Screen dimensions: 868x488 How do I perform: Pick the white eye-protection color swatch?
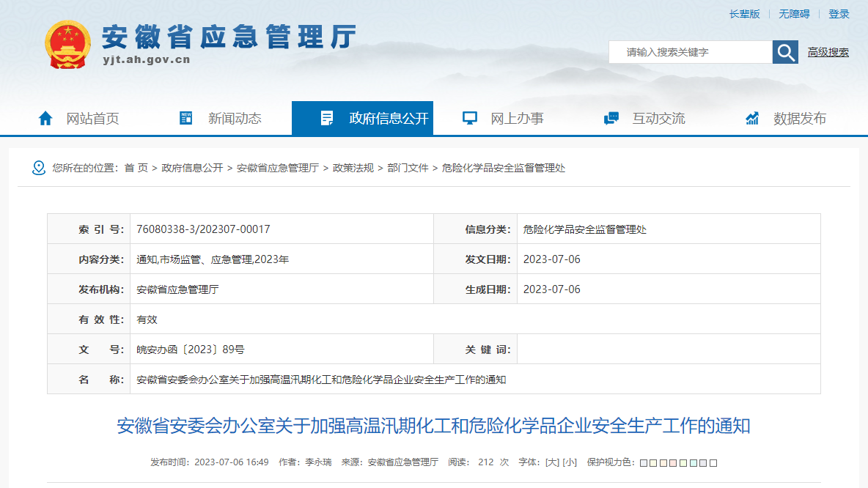(713, 463)
